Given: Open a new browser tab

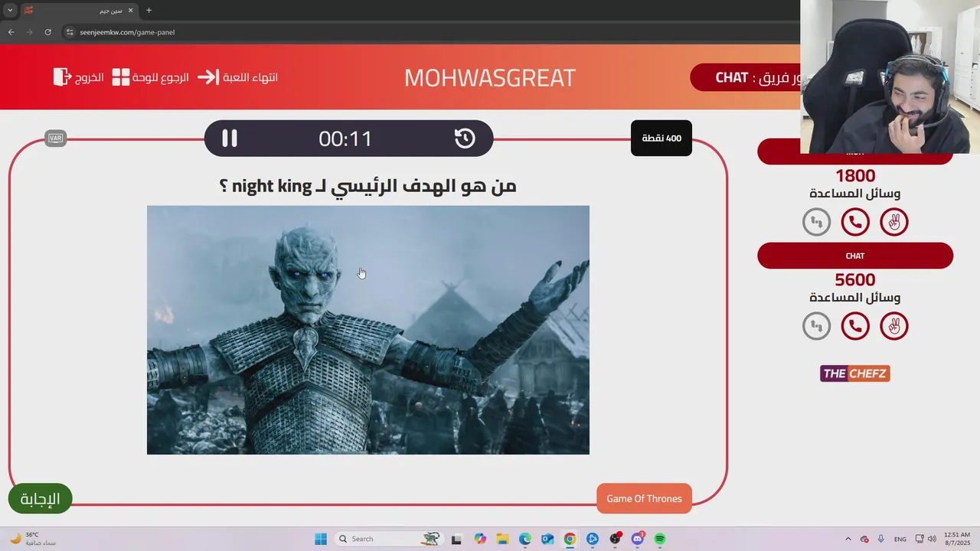Looking at the screenshot, I should [149, 11].
